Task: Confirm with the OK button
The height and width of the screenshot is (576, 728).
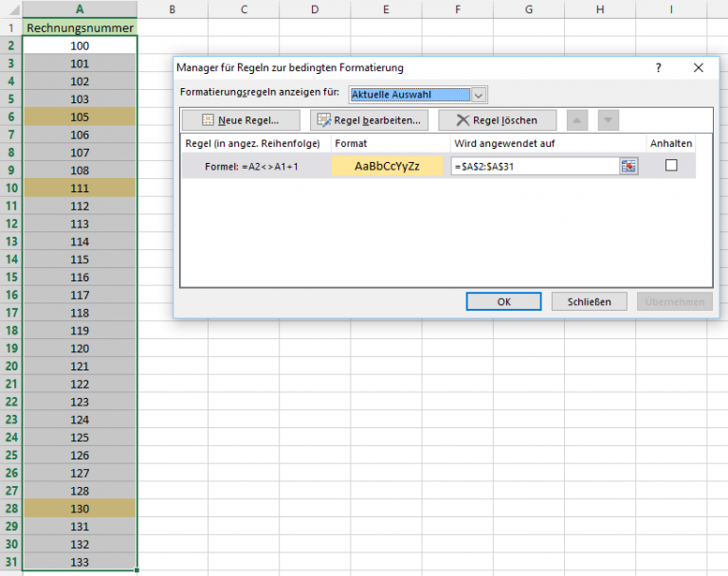Action: pos(503,301)
